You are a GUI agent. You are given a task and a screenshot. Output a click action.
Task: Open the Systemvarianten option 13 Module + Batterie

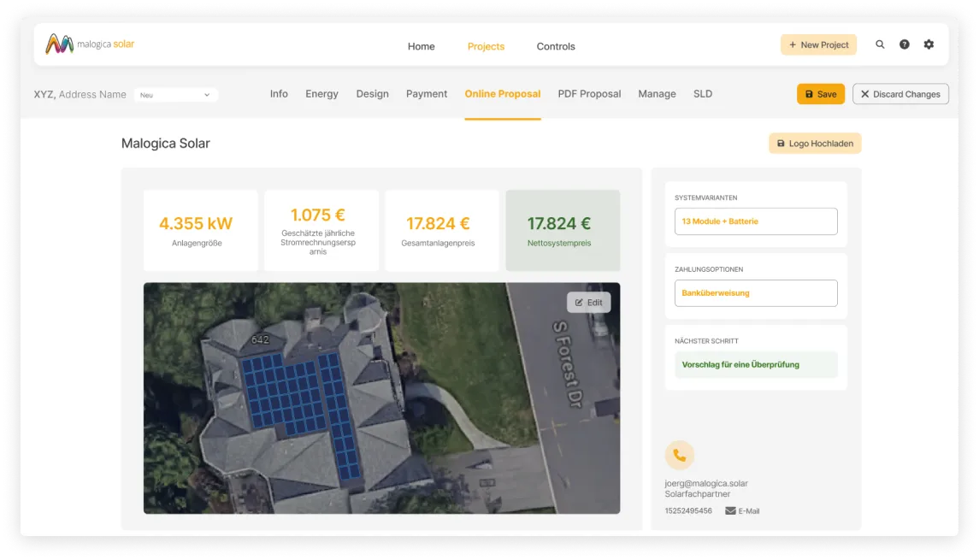pos(755,221)
